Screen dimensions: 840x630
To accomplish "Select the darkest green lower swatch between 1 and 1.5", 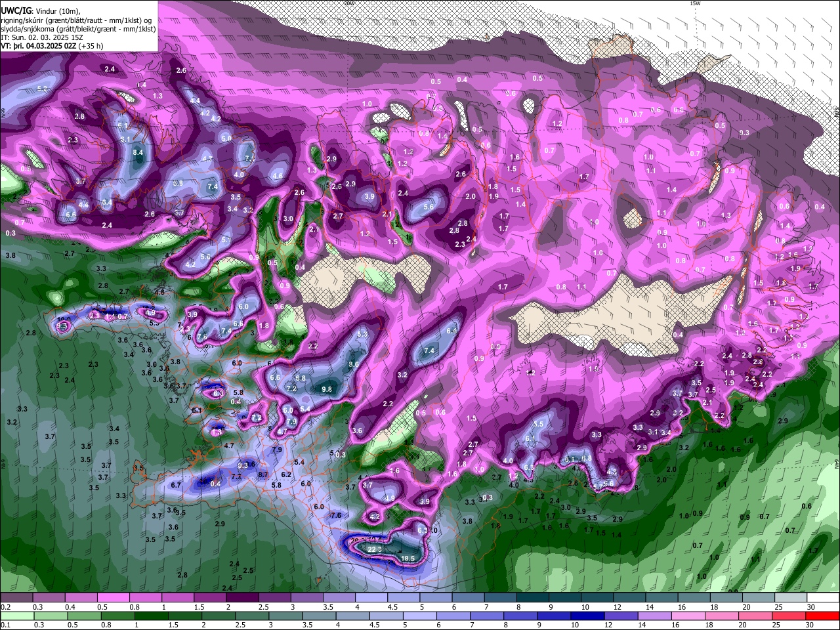I will 151,616.
